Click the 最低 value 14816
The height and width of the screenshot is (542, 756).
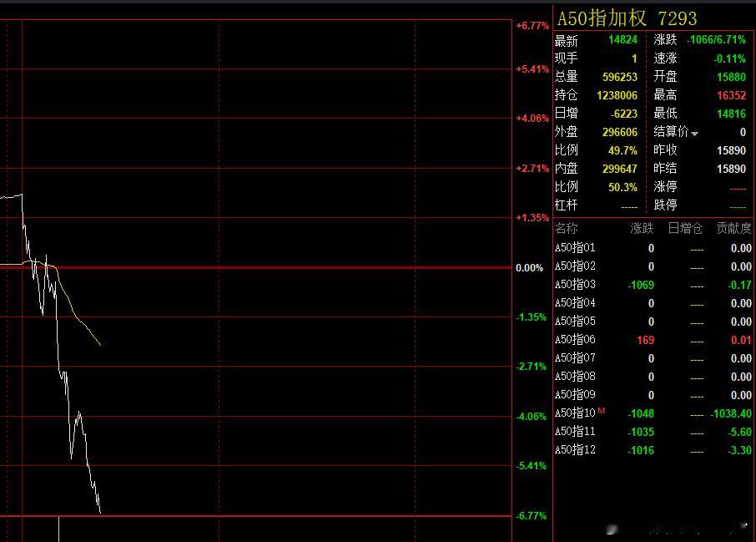tap(732, 114)
